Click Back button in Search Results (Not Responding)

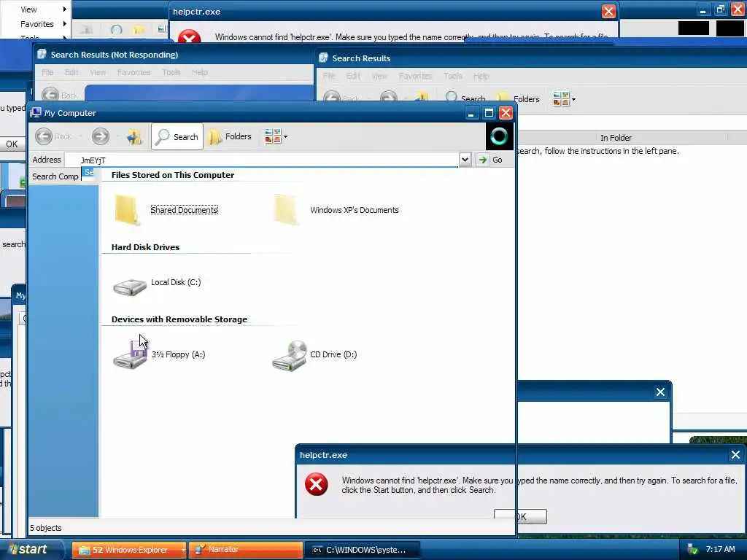(60, 95)
